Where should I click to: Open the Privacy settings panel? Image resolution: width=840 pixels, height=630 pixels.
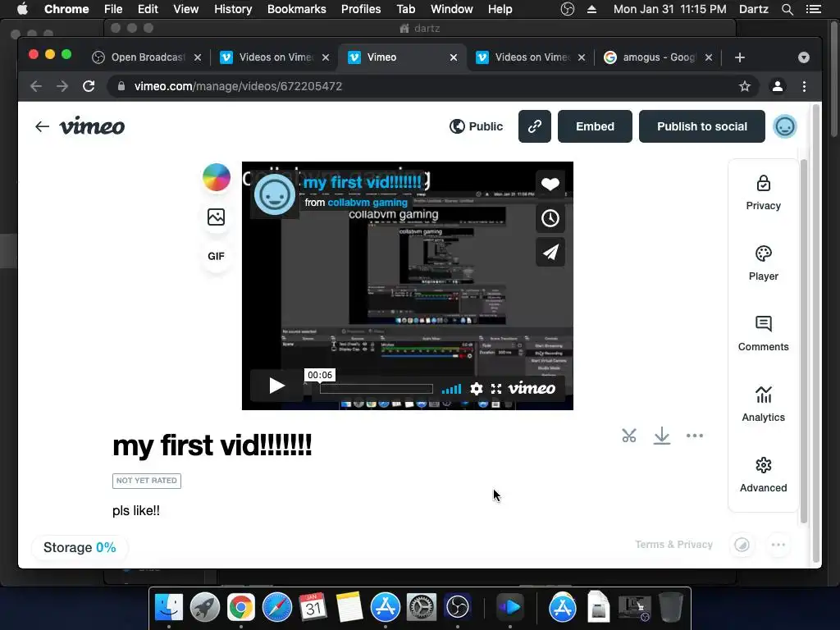click(x=763, y=193)
